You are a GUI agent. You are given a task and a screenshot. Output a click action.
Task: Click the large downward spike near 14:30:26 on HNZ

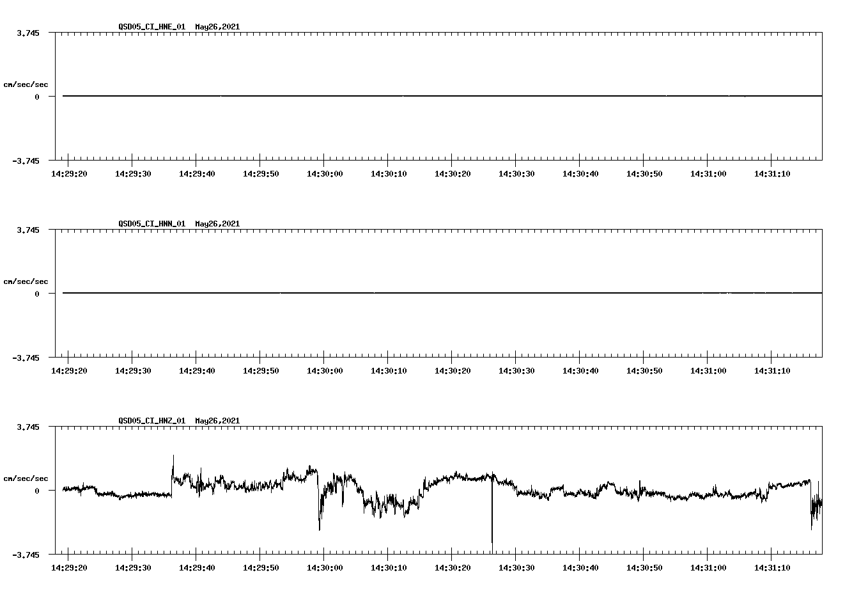(492, 518)
